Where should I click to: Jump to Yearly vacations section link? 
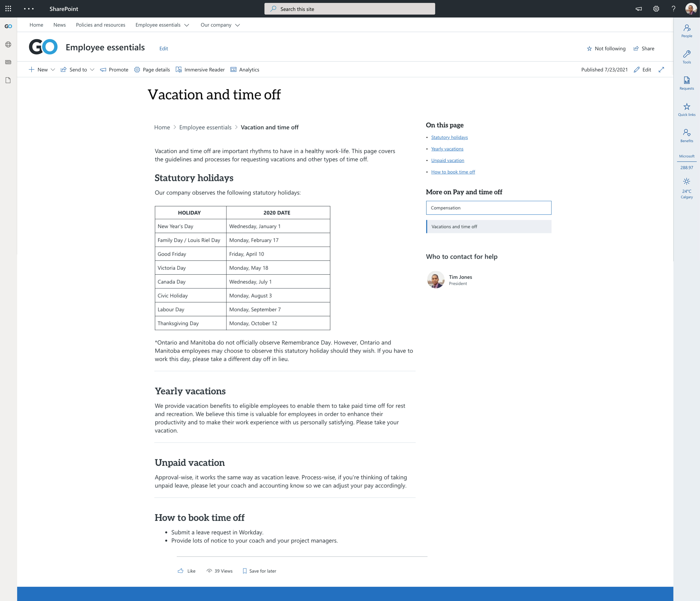[x=447, y=149]
